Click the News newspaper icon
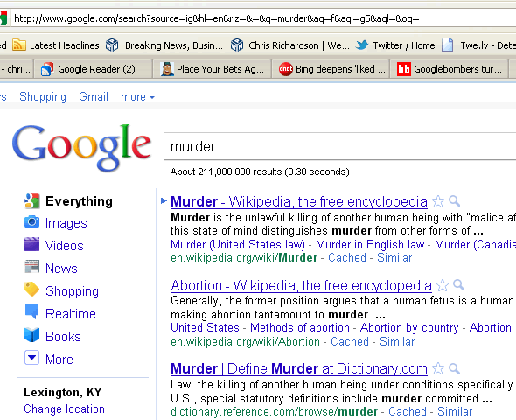The image size is (516, 420). [31, 267]
